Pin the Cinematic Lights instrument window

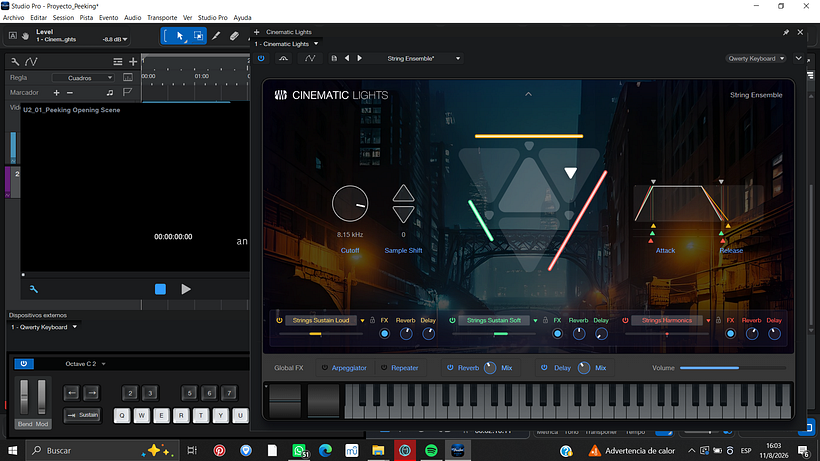coord(785,32)
